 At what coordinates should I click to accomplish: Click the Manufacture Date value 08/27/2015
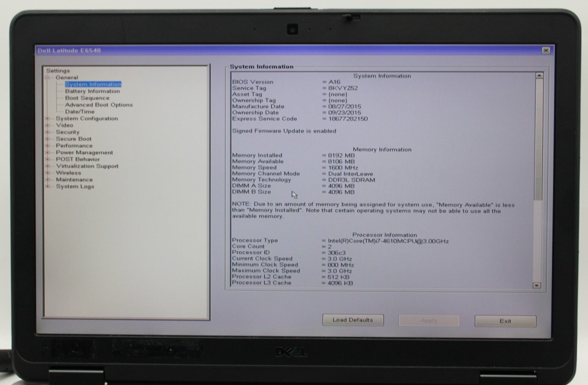point(345,106)
